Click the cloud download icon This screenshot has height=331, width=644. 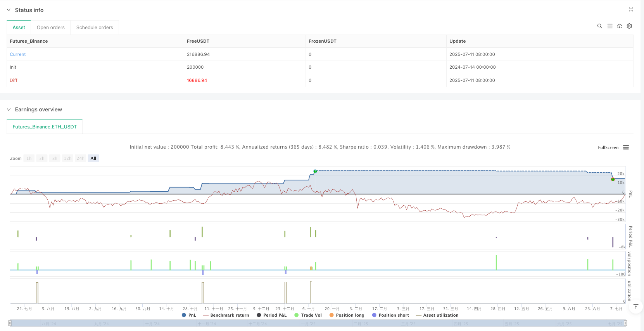(x=620, y=26)
